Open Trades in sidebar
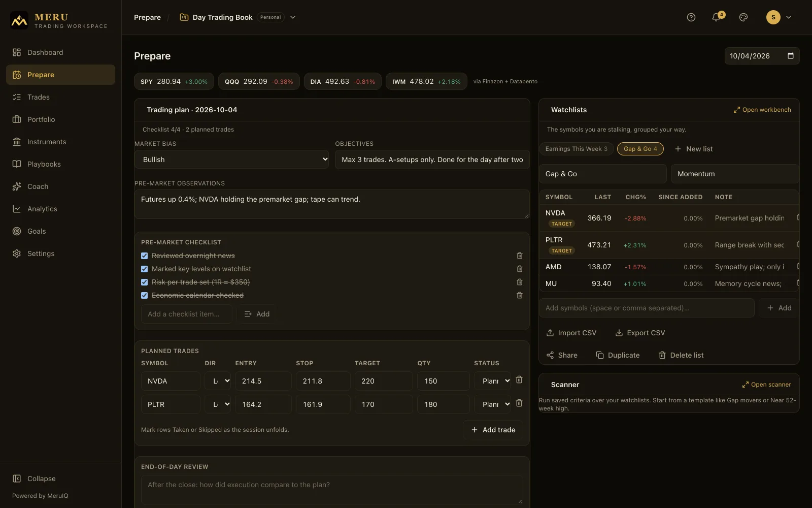 click(60, 97)
